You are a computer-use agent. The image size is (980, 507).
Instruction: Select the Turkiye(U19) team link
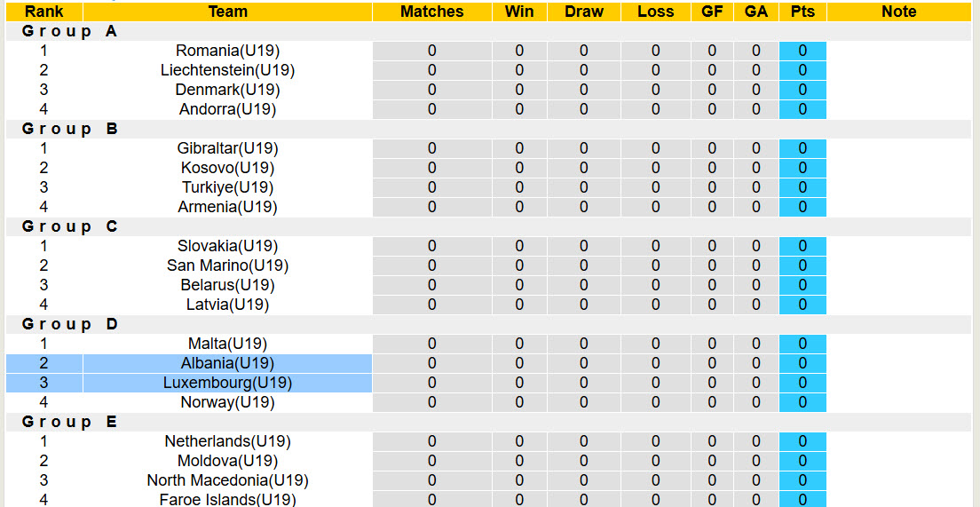point(227,187)
